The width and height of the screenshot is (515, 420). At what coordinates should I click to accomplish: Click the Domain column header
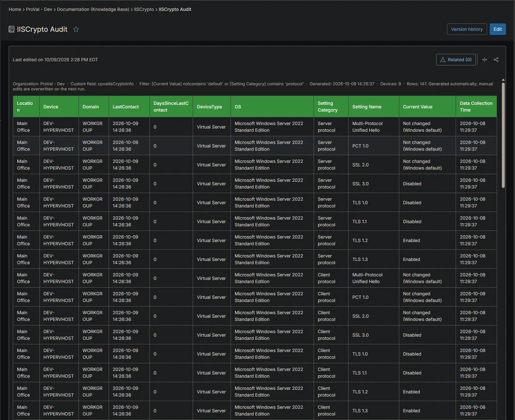(x=94, y=106)
